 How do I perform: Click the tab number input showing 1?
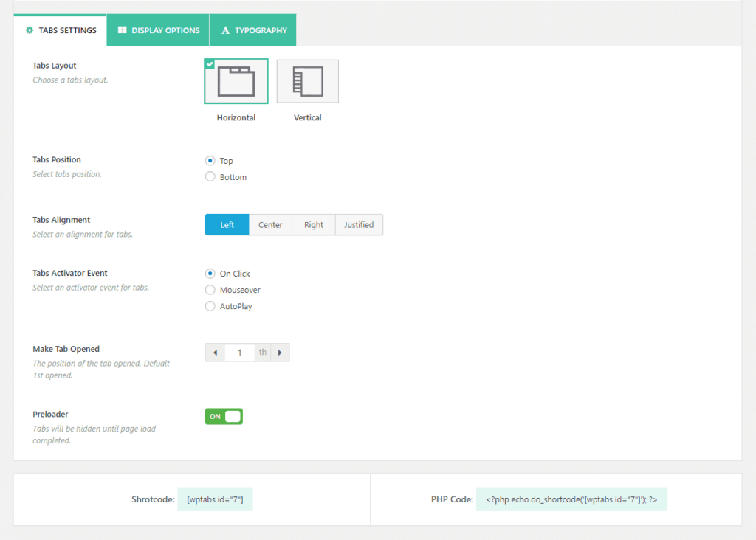239,352
